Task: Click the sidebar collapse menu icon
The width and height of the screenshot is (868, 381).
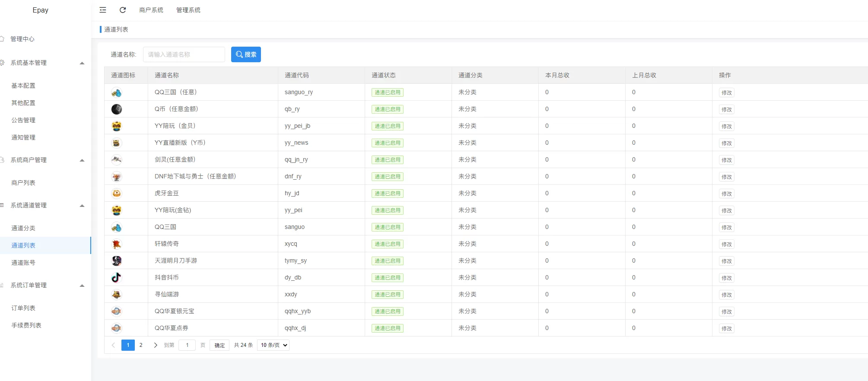Action: point(103,10)
